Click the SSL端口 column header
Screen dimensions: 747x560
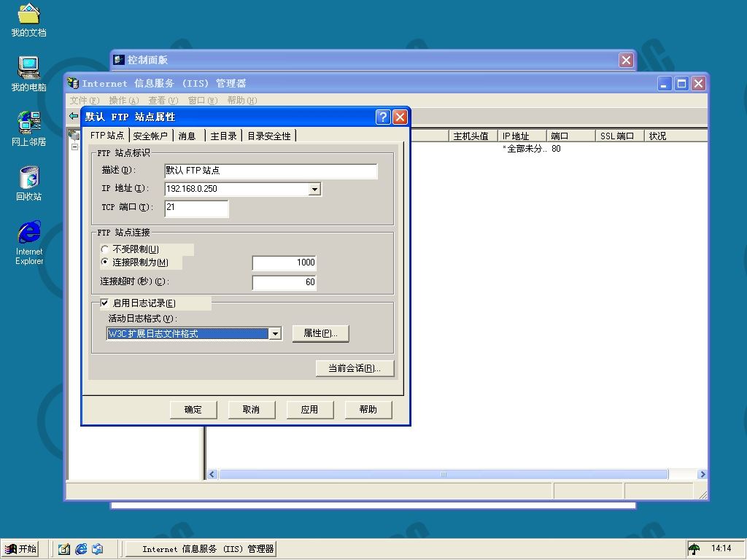(619, 136)
